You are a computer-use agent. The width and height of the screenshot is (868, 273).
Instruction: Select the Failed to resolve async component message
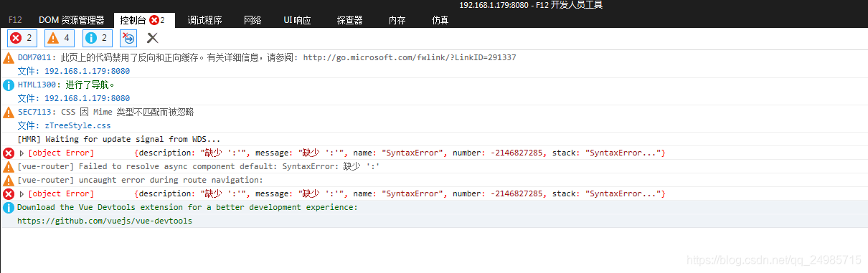pyautogui.click(x=198, y=166)
